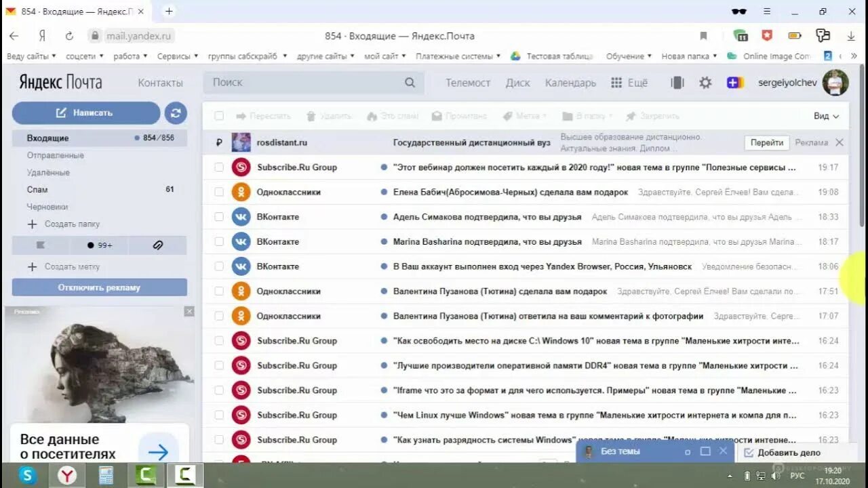868x488 pixels.
Task: Bookmark this page icon in address bar
Action: (703, 36)
